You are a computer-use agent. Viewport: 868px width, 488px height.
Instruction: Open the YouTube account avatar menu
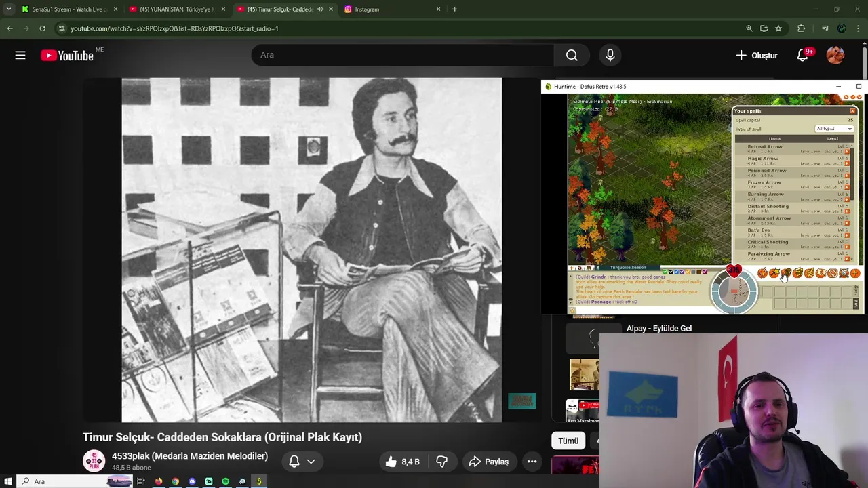(x=835, y=55)
